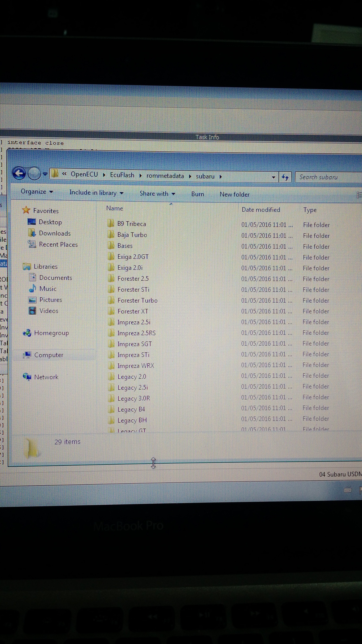Select the Bases folder icon
The image size is (362, 644).
click(111, 246)
